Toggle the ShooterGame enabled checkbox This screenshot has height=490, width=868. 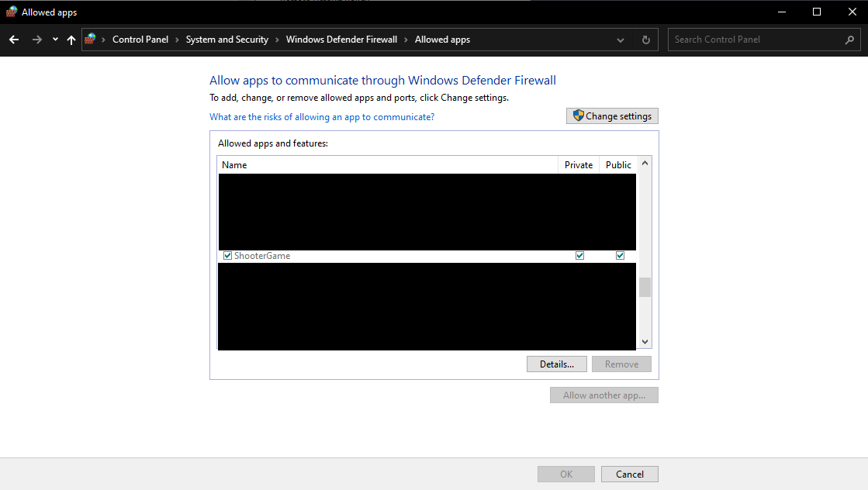[227, 256]
